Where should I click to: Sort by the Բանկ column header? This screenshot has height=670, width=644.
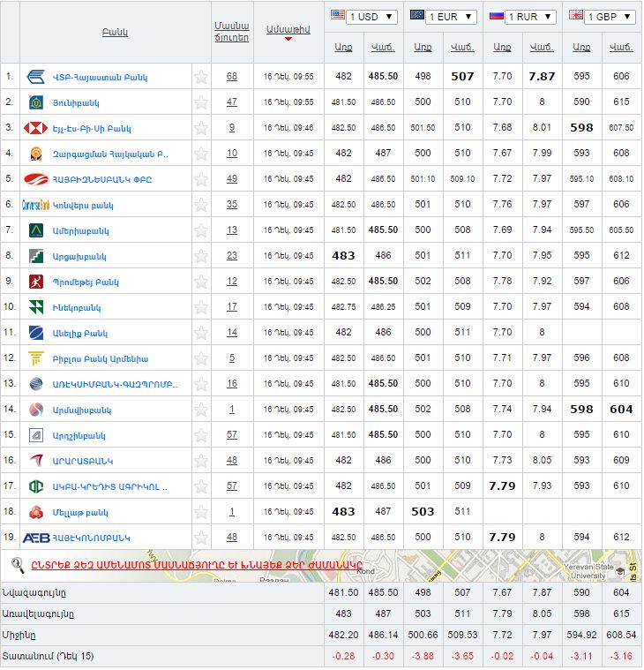click(115, 33)
